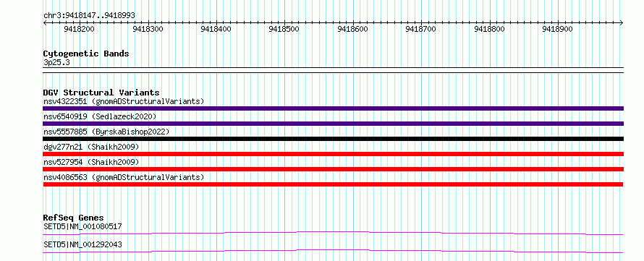Click the purple bar for nsv4322351
The width and height of the screenshot is (644, 261).
333,108
